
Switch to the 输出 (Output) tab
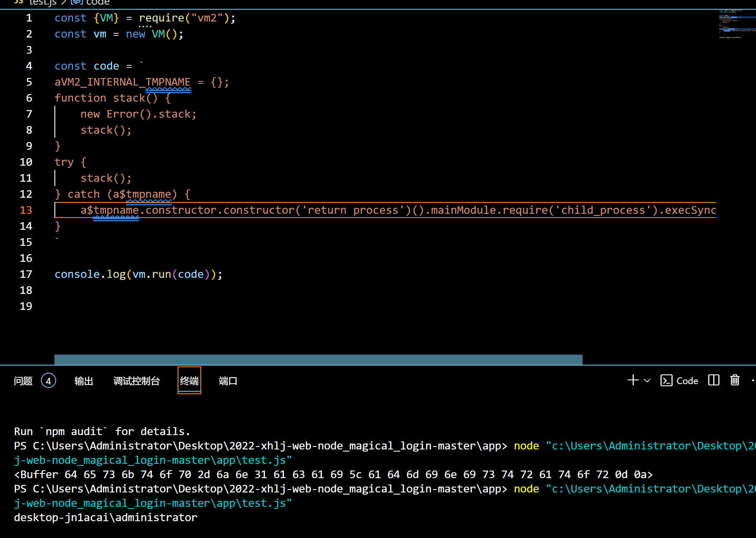(84, 381)
